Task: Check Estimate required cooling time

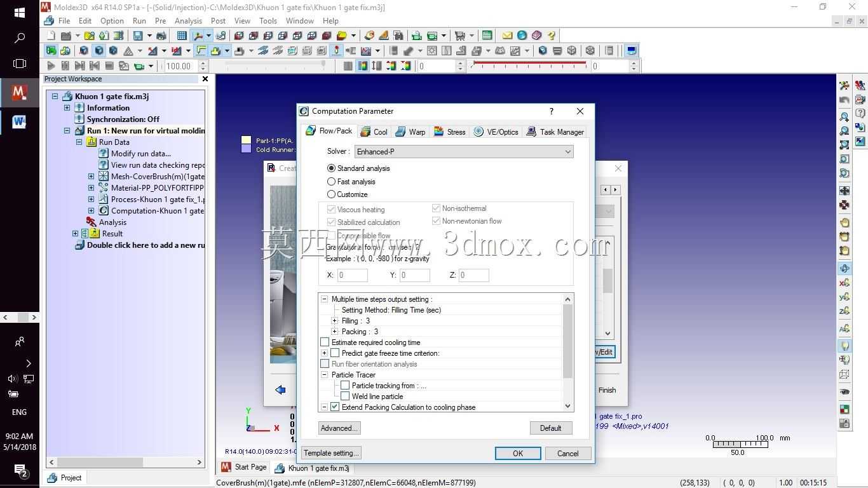Action: click(325, 342)
